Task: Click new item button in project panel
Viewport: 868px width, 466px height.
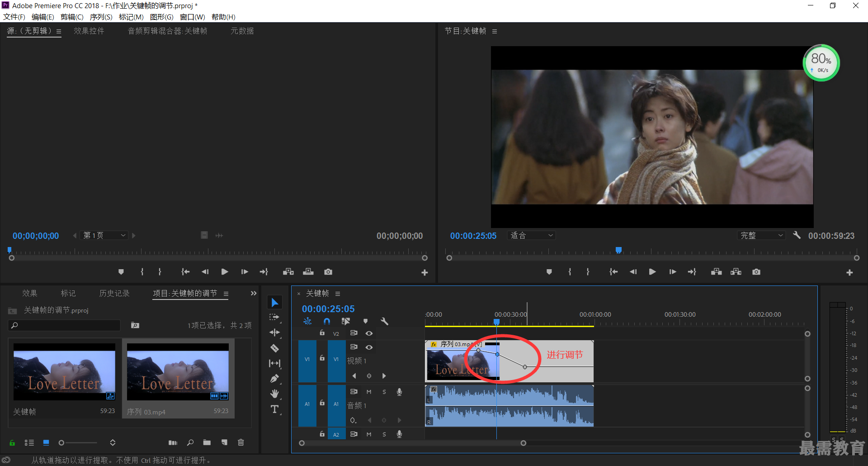Action: [224, 442]
